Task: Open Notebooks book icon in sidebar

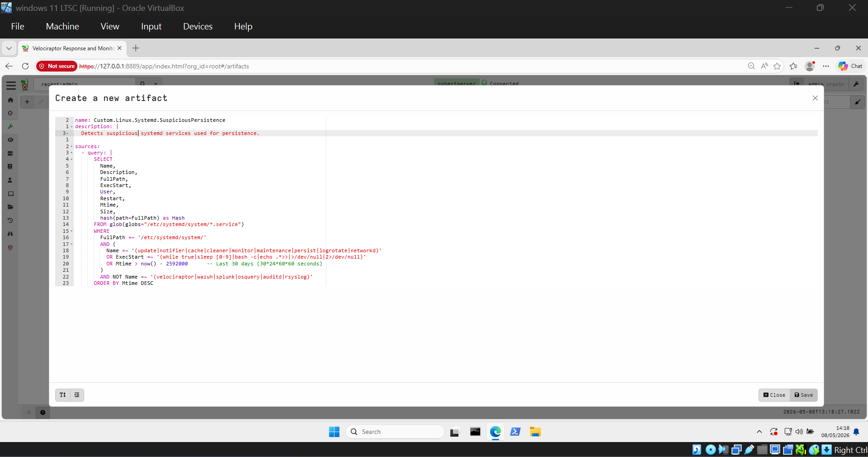Action: [10, 167]
